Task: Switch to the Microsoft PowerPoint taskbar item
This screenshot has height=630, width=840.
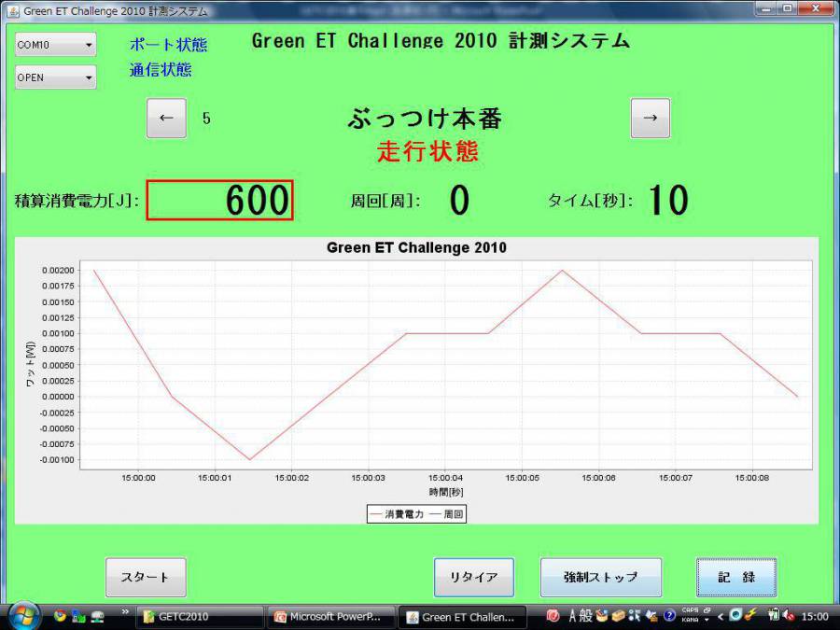Action: (331, 617)
